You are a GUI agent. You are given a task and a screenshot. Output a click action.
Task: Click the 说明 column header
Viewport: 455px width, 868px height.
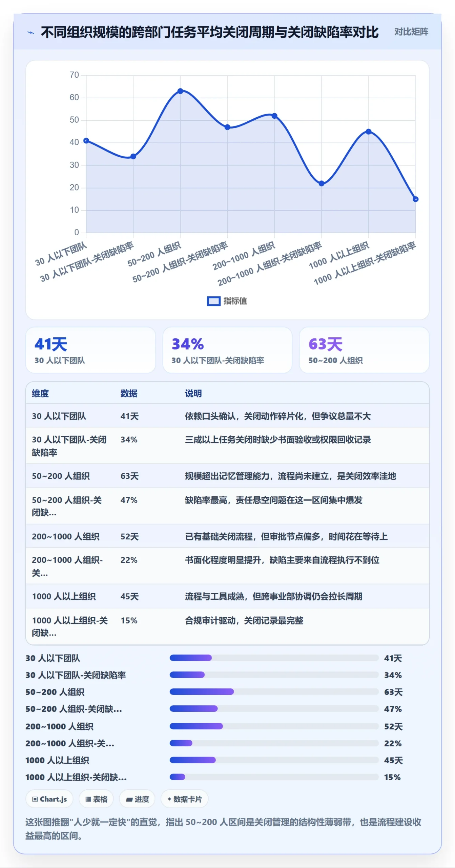[193, 393]
